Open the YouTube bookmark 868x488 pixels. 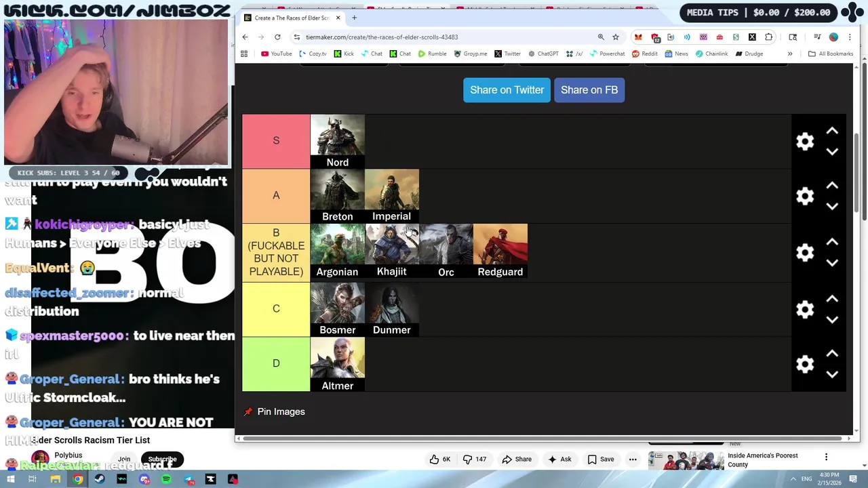(276, 54)
